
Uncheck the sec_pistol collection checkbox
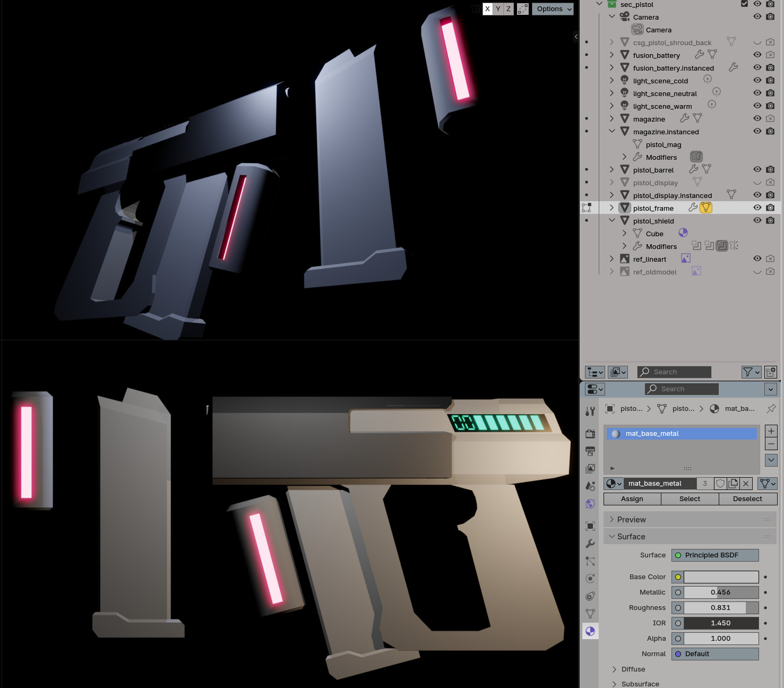[744, 4]
